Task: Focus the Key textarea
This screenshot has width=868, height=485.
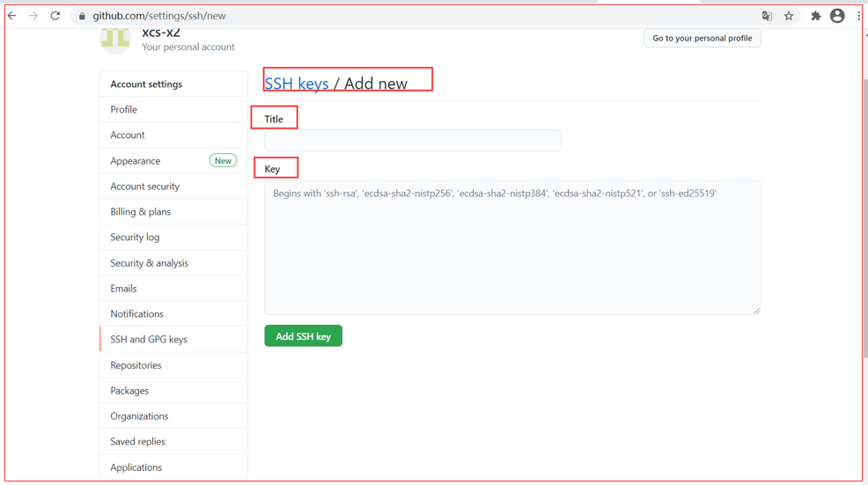Action: tap(512, 247)
